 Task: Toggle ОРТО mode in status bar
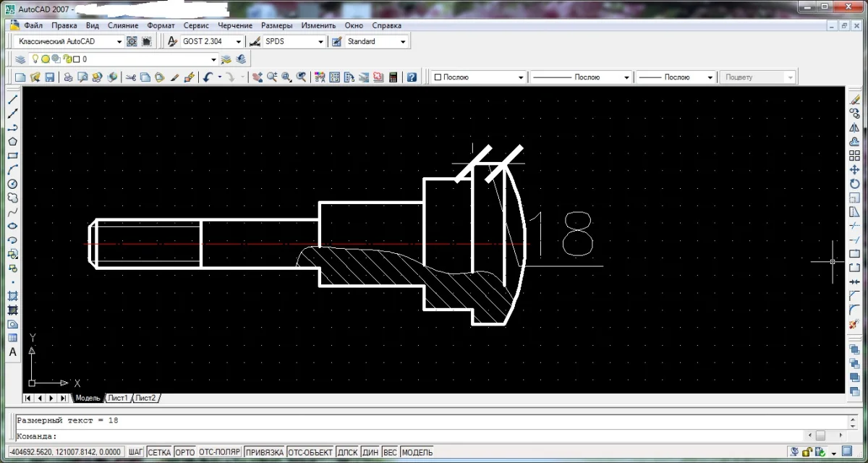click(x=185, y=452)
